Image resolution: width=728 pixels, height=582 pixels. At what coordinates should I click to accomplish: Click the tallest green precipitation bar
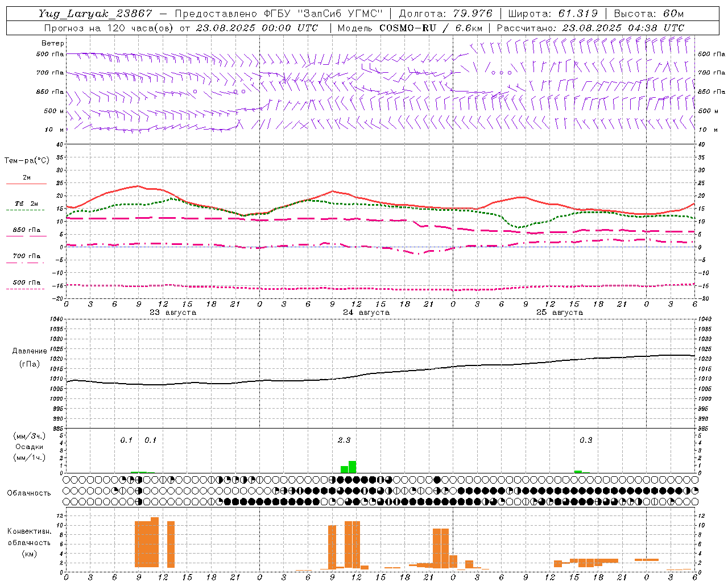click(x=353, y=467)
